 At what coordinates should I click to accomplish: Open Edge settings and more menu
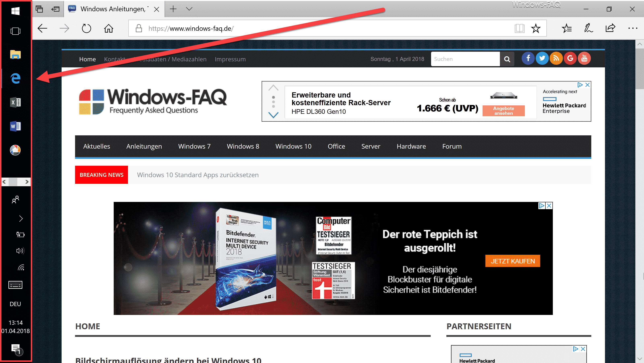tap(633, 29)
